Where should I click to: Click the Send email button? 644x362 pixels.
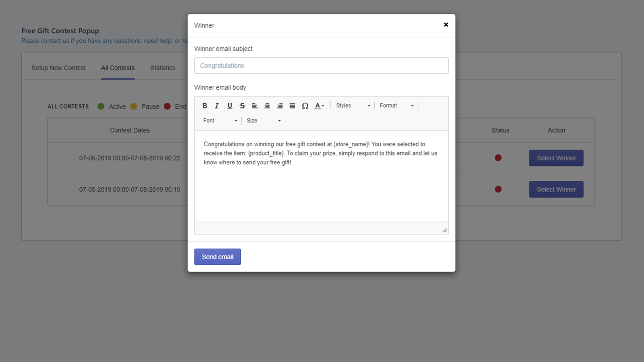217,257
